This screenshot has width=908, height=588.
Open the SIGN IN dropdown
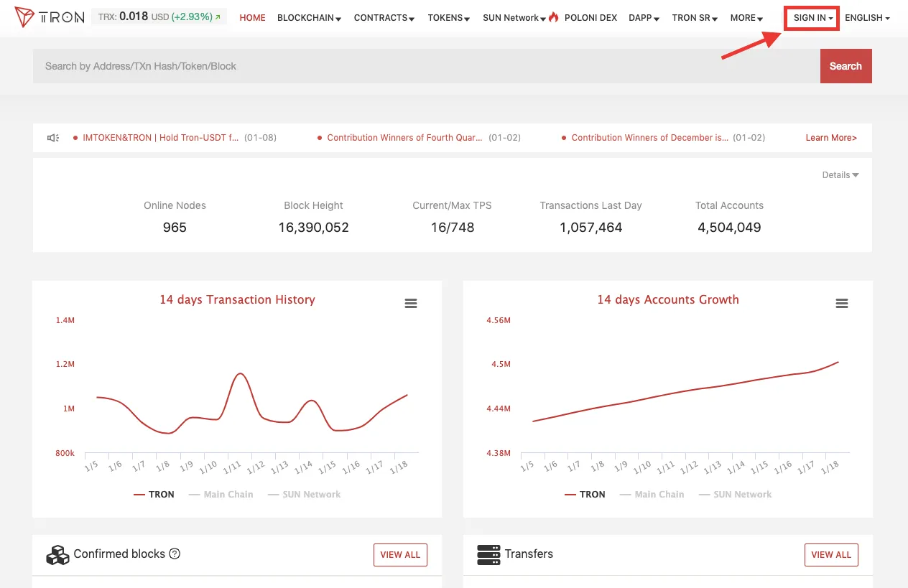click(812, 18)
